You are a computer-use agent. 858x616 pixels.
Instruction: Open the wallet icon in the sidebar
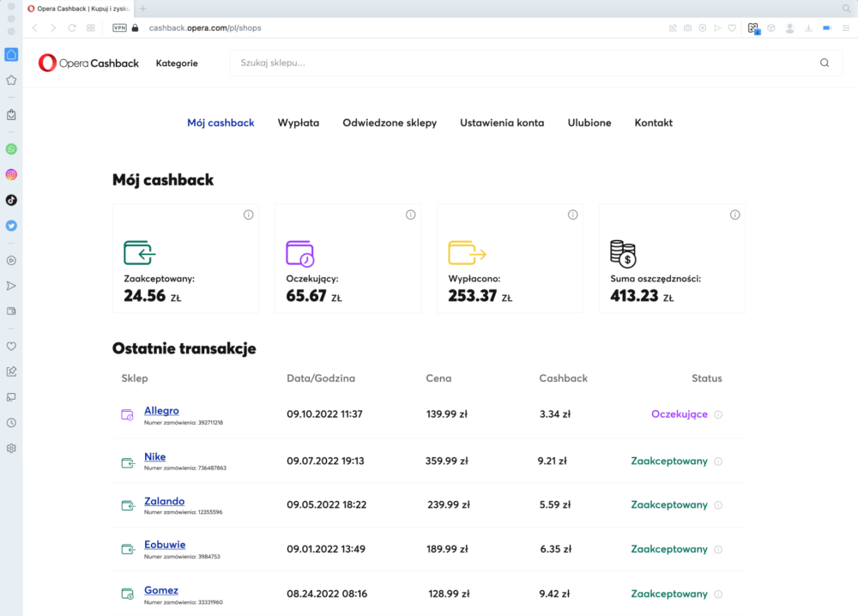click(11, 311)
